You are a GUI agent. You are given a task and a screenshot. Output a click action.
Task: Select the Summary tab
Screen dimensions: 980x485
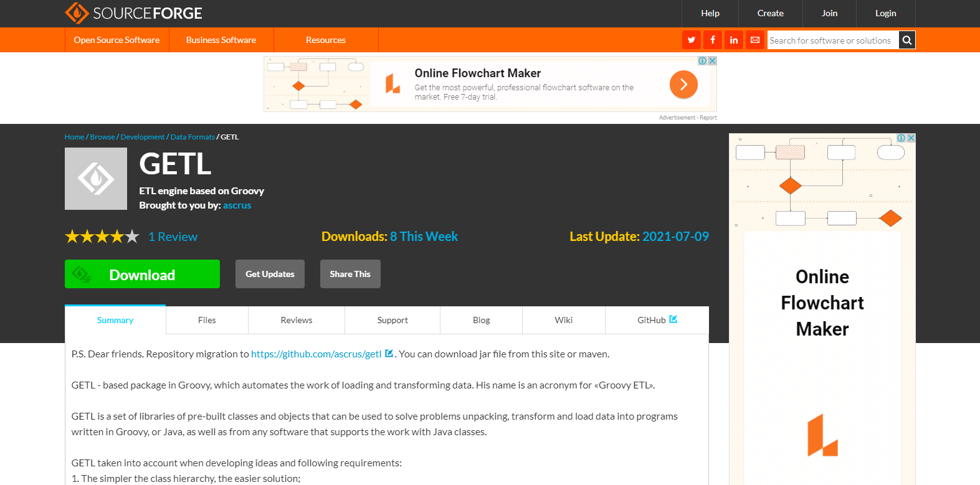click(x=115, y=320)
